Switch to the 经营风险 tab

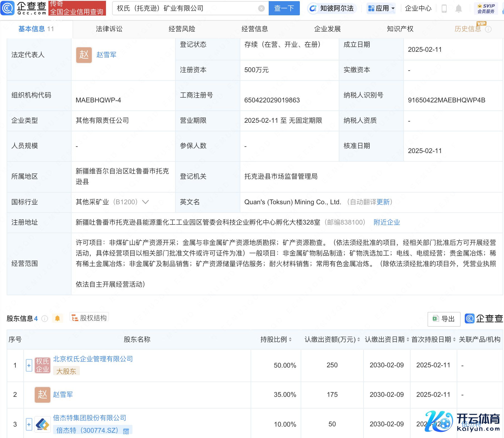pos(182,29)
